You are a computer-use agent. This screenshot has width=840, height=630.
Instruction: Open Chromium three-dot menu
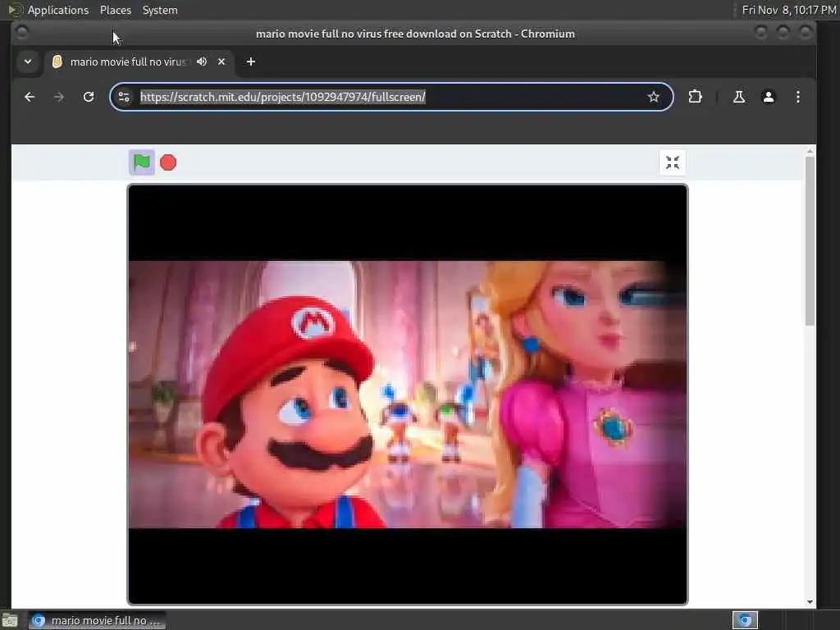797,97
